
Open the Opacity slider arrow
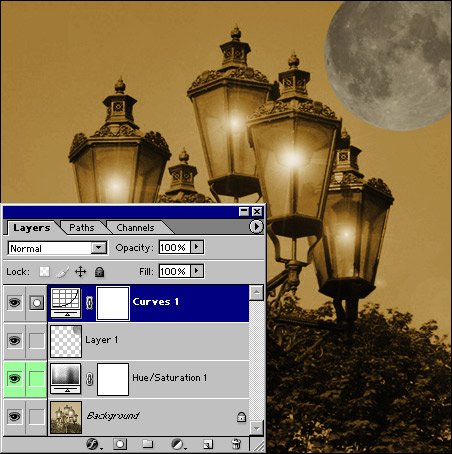coord(197,247)
